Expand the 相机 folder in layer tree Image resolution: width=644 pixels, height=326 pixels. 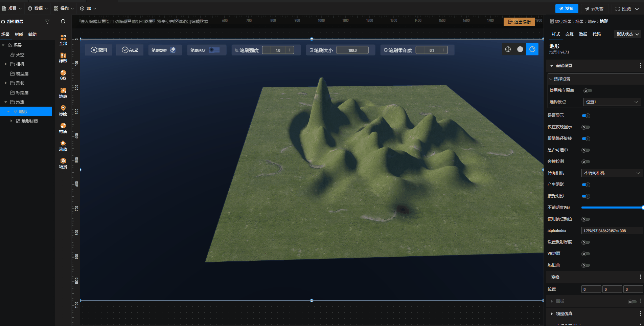6,64
